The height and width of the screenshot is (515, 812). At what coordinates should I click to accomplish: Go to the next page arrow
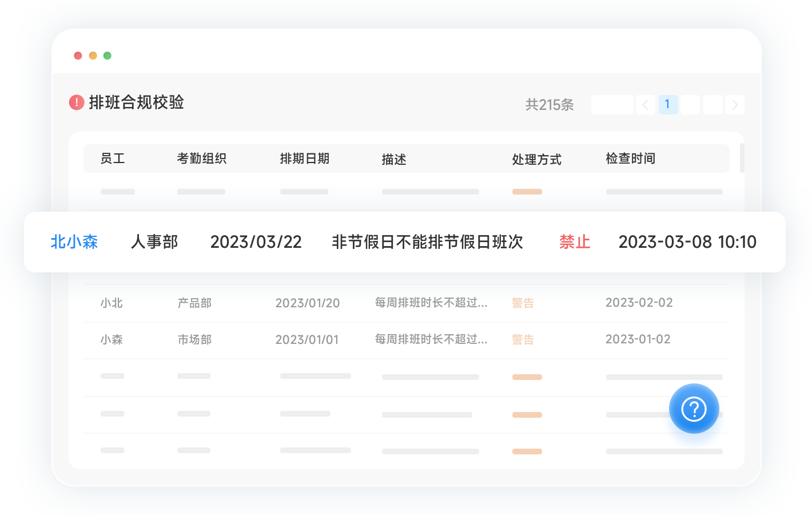(x=735, y=105)
